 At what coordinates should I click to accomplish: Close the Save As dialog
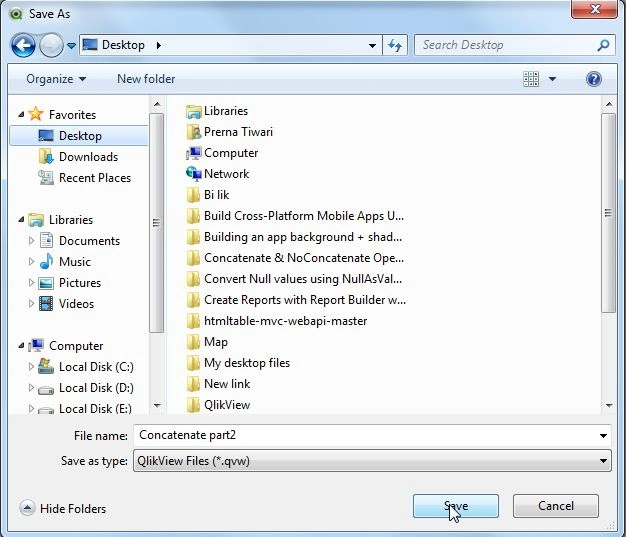(x=595, y=9)
